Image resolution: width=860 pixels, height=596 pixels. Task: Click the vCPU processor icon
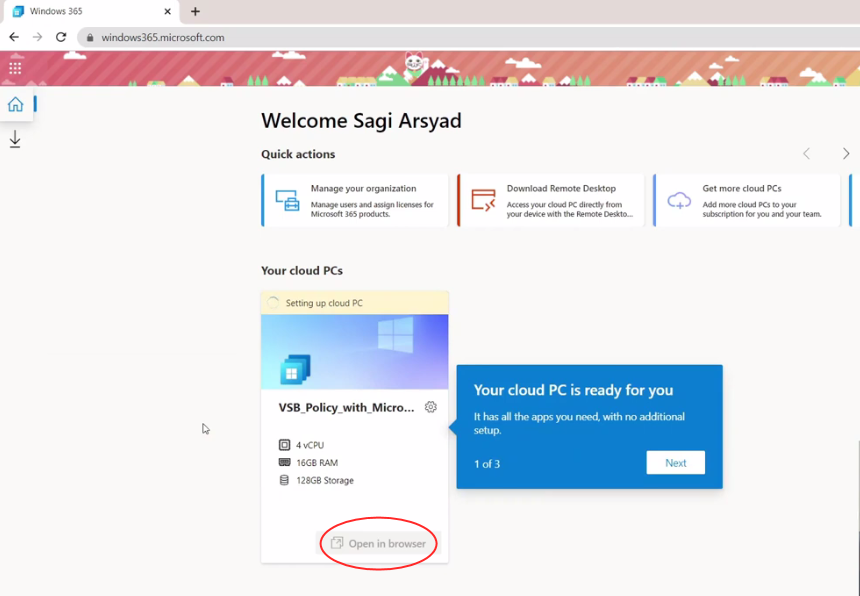click(x=284, y=445)
